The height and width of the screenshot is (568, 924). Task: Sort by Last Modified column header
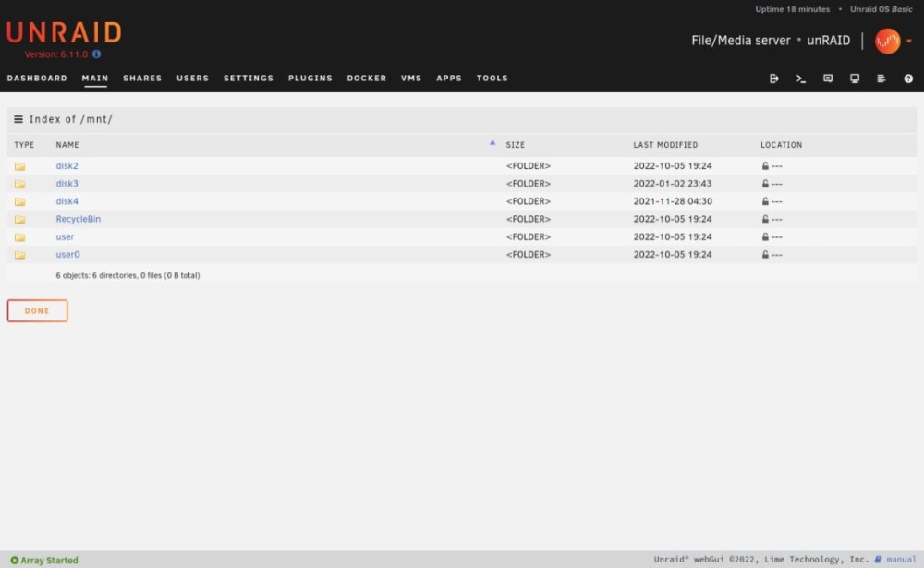point(665,144)
